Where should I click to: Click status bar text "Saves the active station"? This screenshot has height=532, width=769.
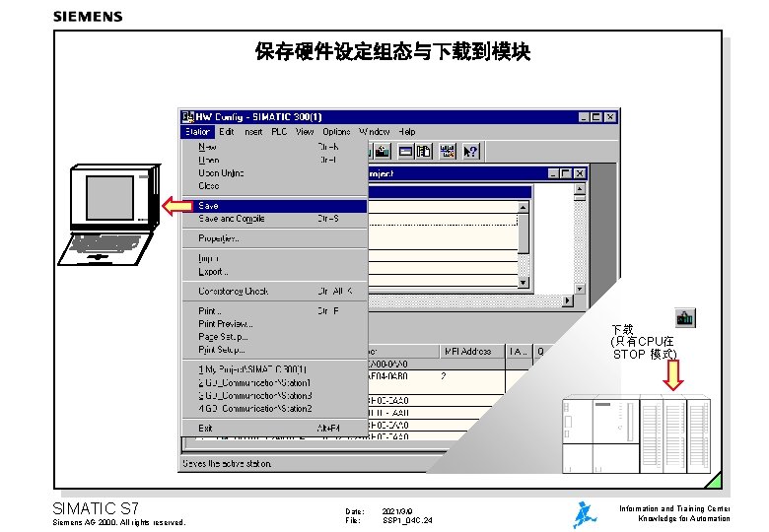pos(227,463)
